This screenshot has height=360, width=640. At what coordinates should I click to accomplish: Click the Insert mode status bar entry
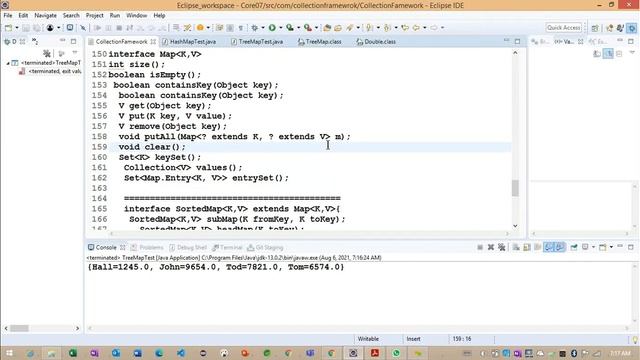[413, 339]
